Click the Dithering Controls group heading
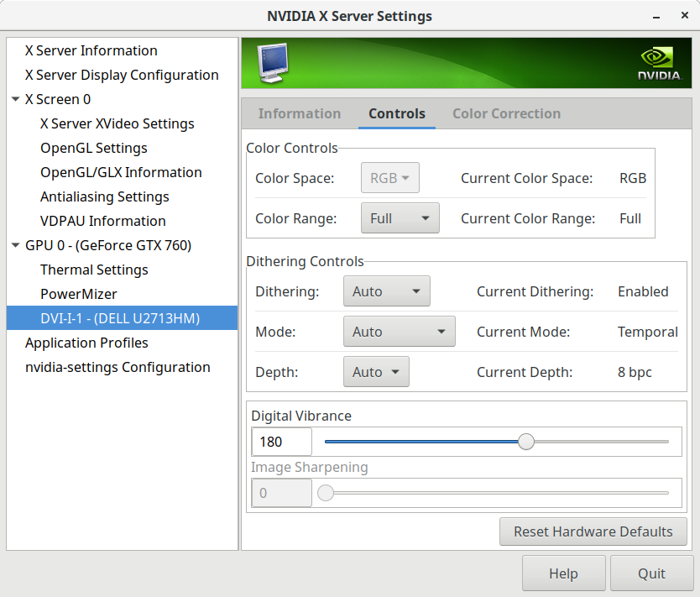 click(305, 261)
